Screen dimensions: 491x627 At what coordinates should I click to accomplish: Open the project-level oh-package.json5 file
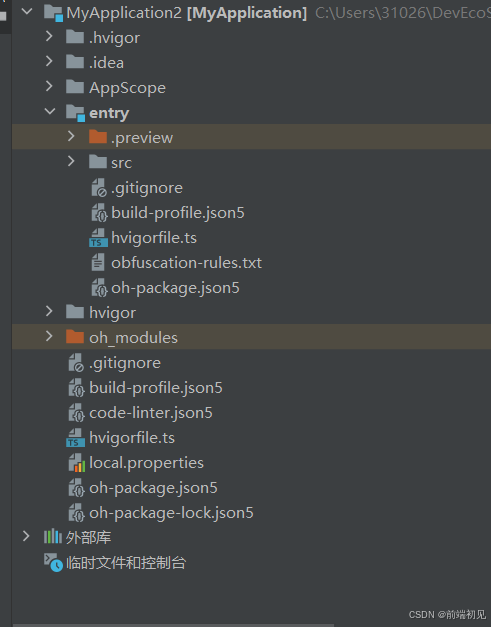(x=154, y=488)
